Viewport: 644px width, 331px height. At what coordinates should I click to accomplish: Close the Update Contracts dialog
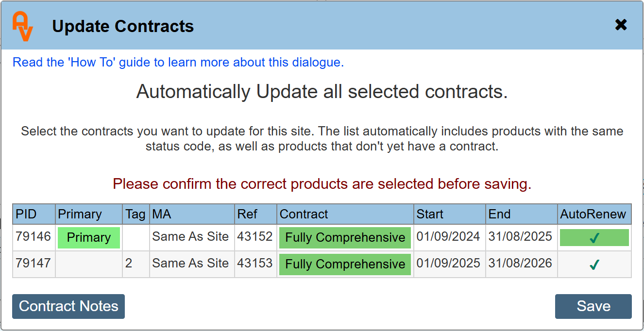click(x=621, y=25)
